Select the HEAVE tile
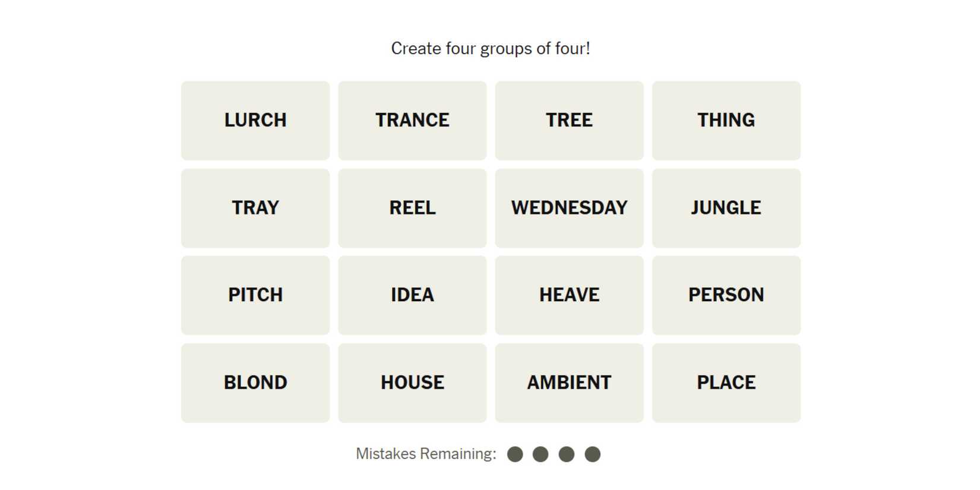980x490 pixels. [x=569, y=295]
